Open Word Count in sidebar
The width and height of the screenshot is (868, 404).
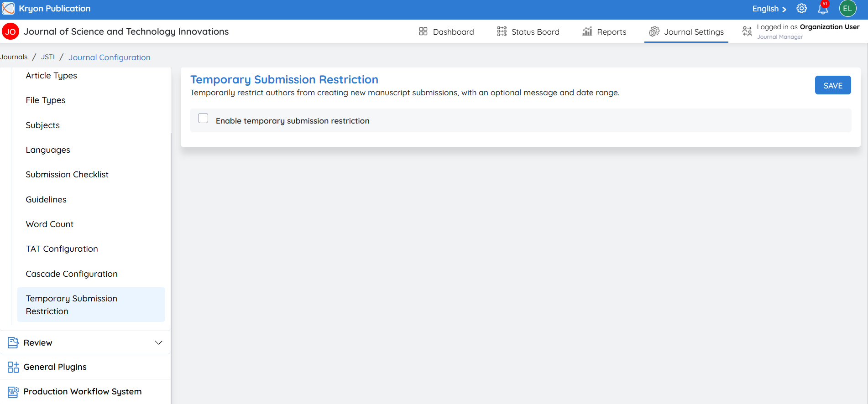[x=50, y=224]
